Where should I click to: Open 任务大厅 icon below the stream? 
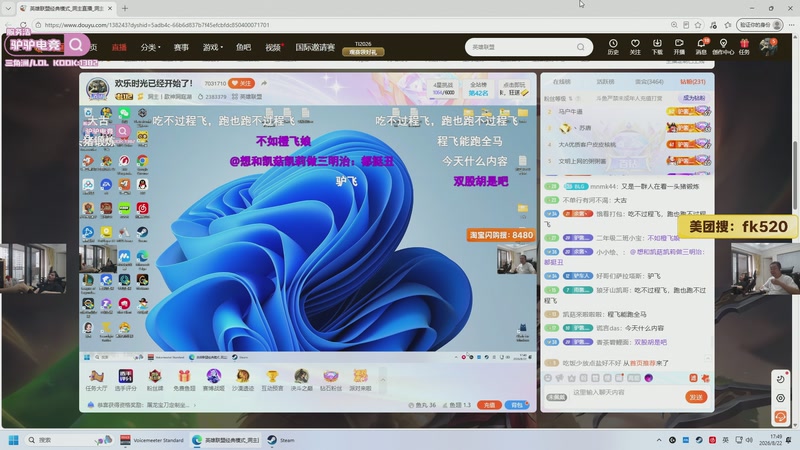[x=96, y=380]
